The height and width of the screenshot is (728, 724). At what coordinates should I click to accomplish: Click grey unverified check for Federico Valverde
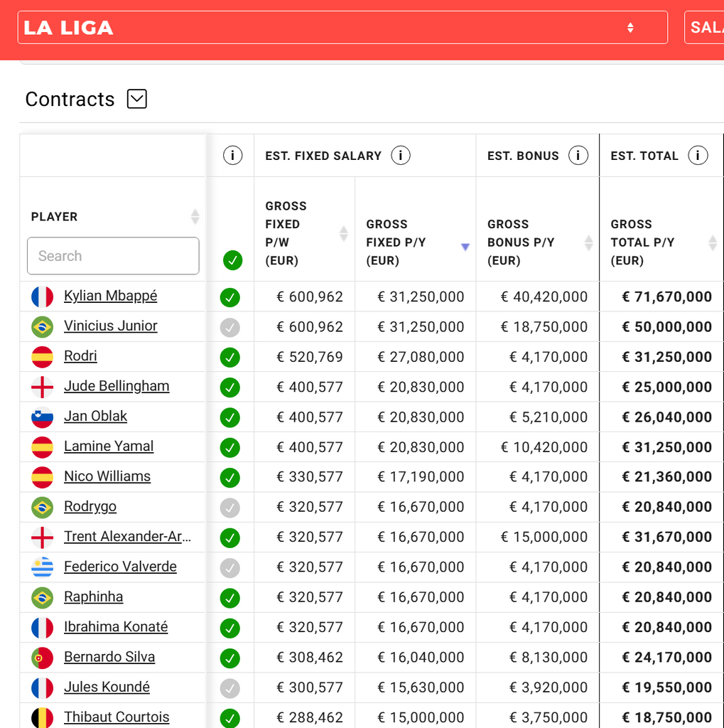click(229, 568)
